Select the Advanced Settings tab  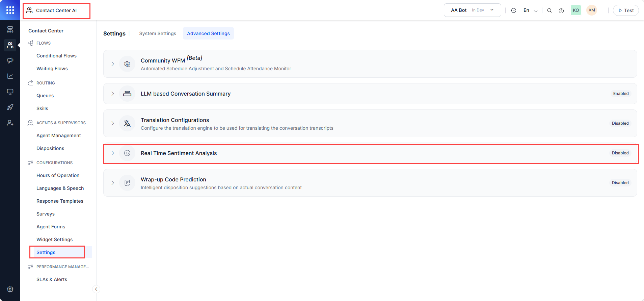tap(208, 33)
